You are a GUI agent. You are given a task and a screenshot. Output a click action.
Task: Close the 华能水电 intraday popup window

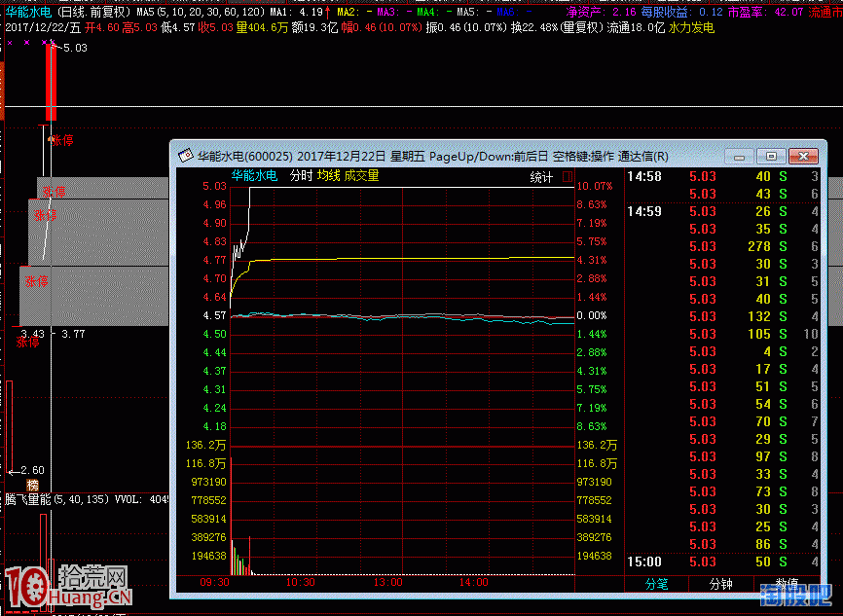(803, 157)
